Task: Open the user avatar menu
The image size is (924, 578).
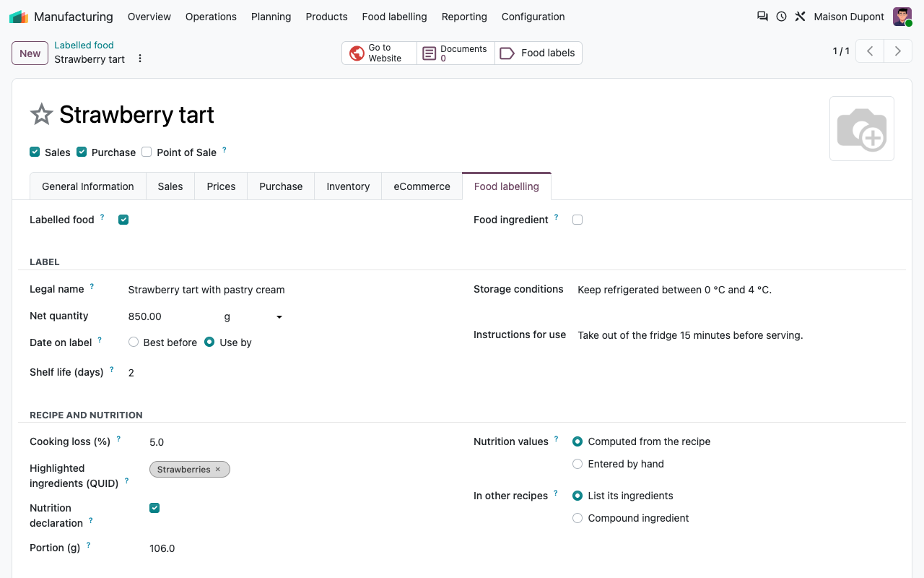Action: (x=902, y=17)
